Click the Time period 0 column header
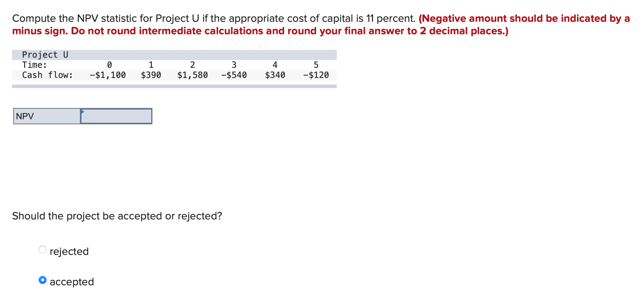The height and width of the screenshot is (304, 644). coord(110,65)
